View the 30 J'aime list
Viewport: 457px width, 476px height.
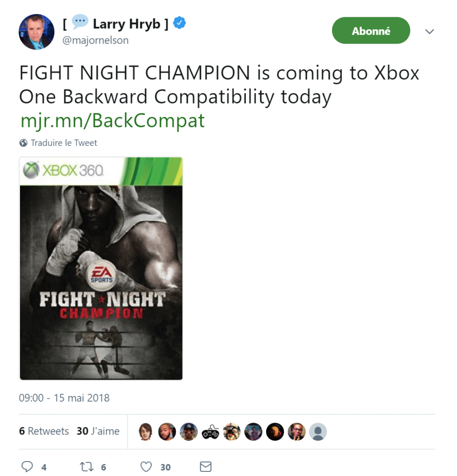click(x=98, y=431)
